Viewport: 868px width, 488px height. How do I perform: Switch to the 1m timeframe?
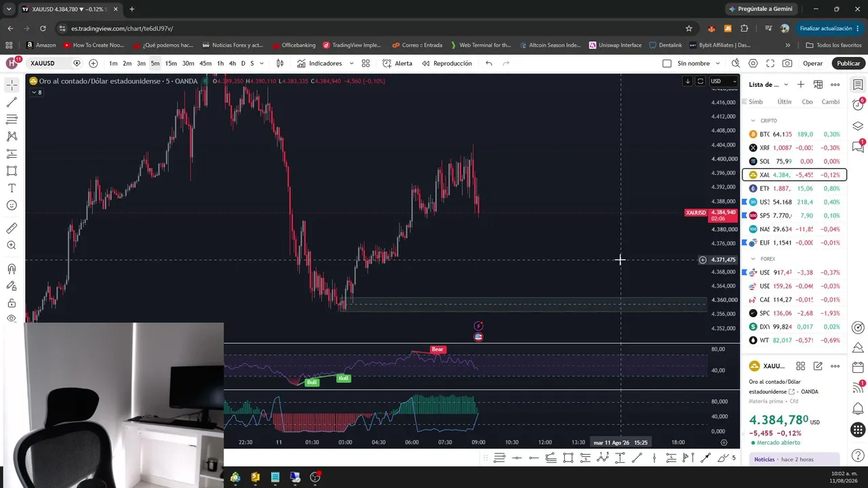[x=113, y=63]
